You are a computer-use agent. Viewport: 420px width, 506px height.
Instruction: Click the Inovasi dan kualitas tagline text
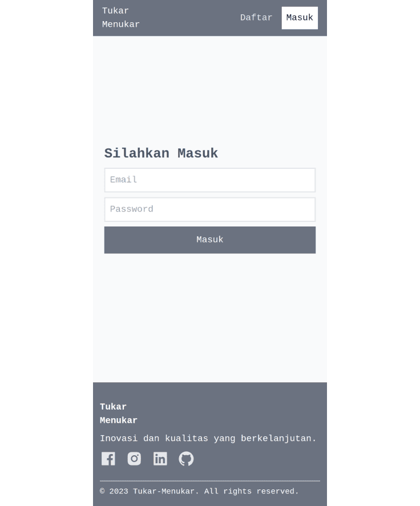pyautogui.click(x=208, y=439)
